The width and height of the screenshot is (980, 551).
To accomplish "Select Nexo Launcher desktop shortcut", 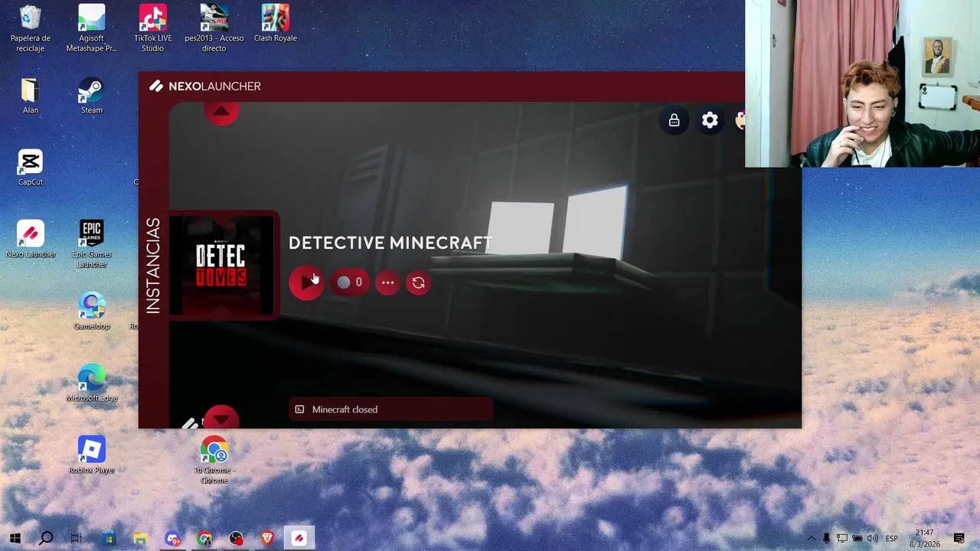I will [x=31, y=240].
